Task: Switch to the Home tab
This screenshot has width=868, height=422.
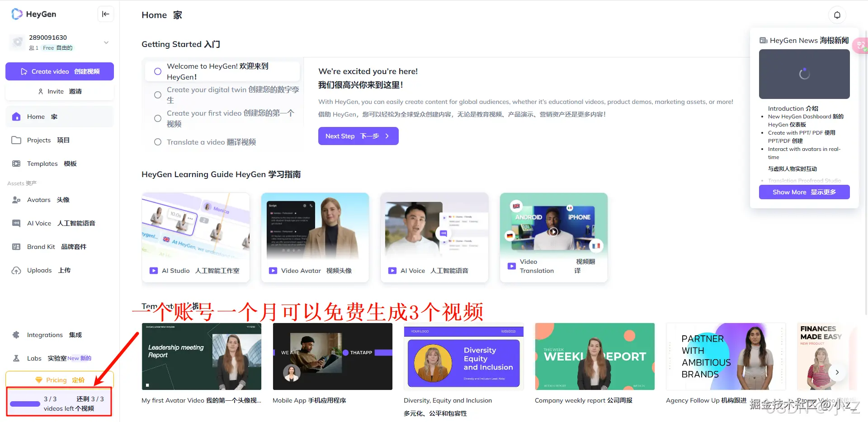Action: (36, 116)
